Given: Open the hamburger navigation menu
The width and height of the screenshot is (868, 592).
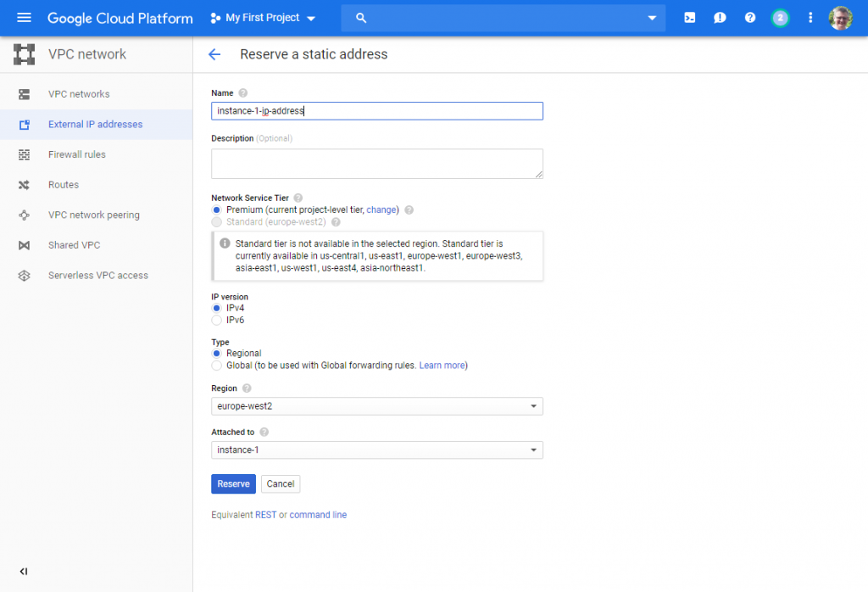Looking at the screenshot, I should coord(24,18).
